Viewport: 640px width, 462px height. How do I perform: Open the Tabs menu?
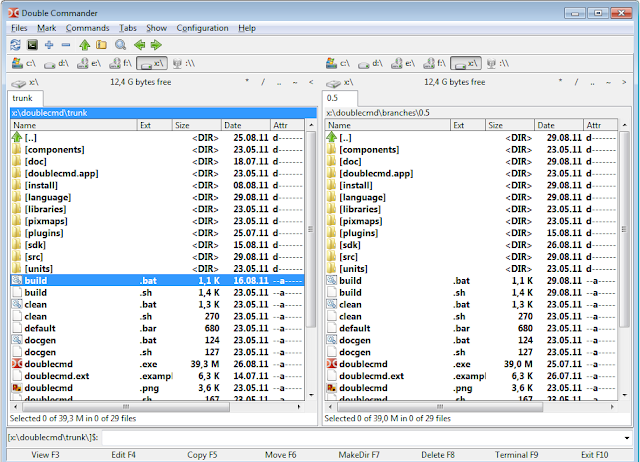tap(128, 28)
